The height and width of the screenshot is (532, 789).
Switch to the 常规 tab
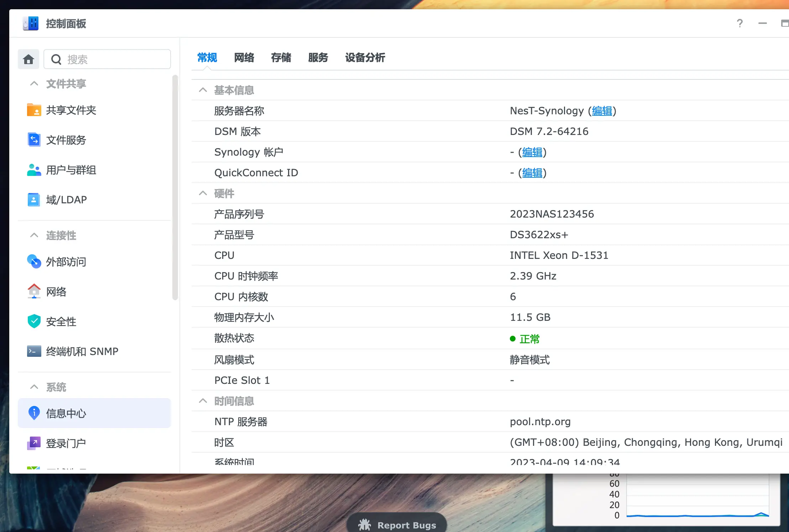pos(207,57)
